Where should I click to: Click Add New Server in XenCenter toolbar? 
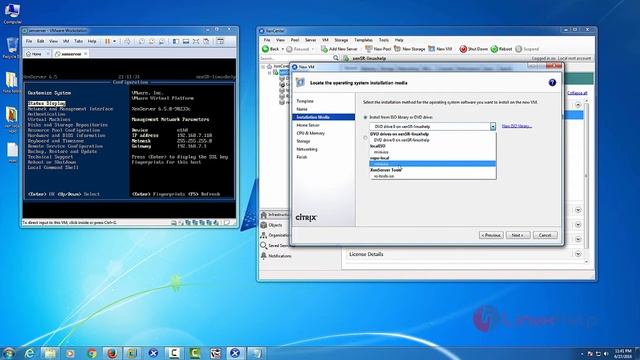click(339, 49)
